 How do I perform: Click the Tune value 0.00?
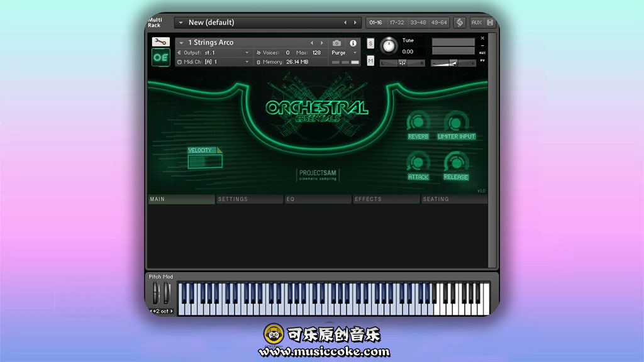pos(408,52)
